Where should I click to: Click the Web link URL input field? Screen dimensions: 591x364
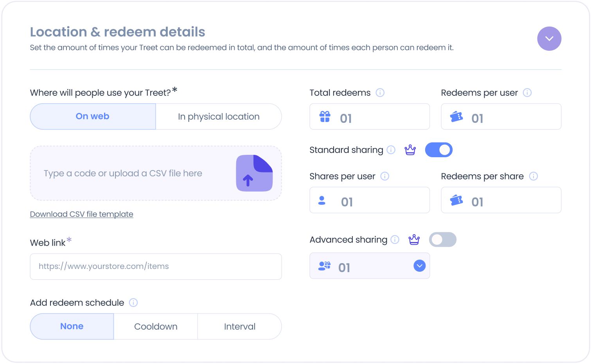pyautogui.click(x=156, y=267)
